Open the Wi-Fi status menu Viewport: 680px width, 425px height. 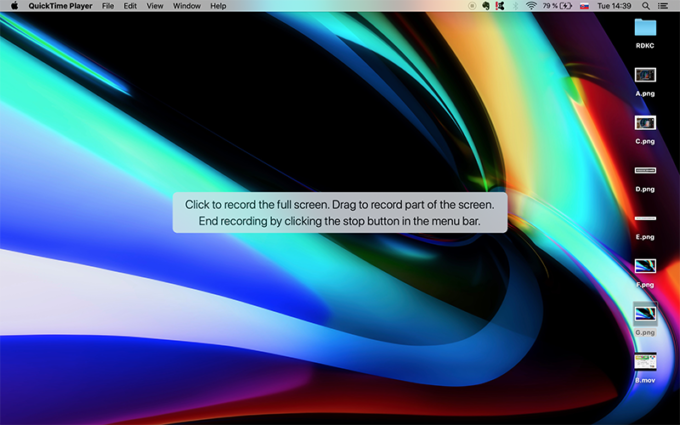click(531, 6)
